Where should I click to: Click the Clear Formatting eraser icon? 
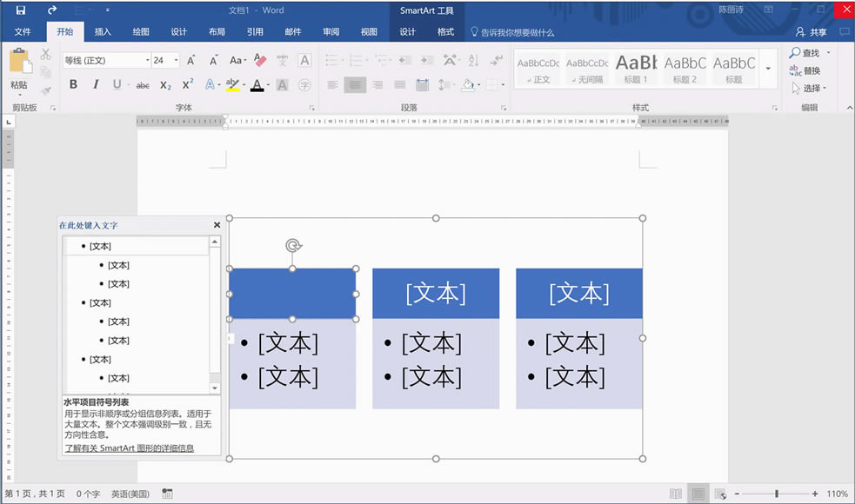point(260,60)
